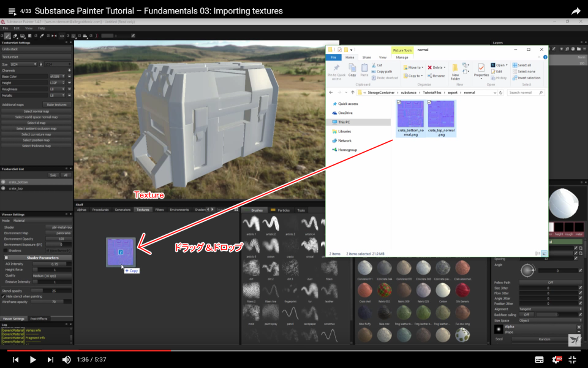Adjust the AO Intensity slider
The height and width of the screenshot is (368, 588).
(x=51, y=264)
